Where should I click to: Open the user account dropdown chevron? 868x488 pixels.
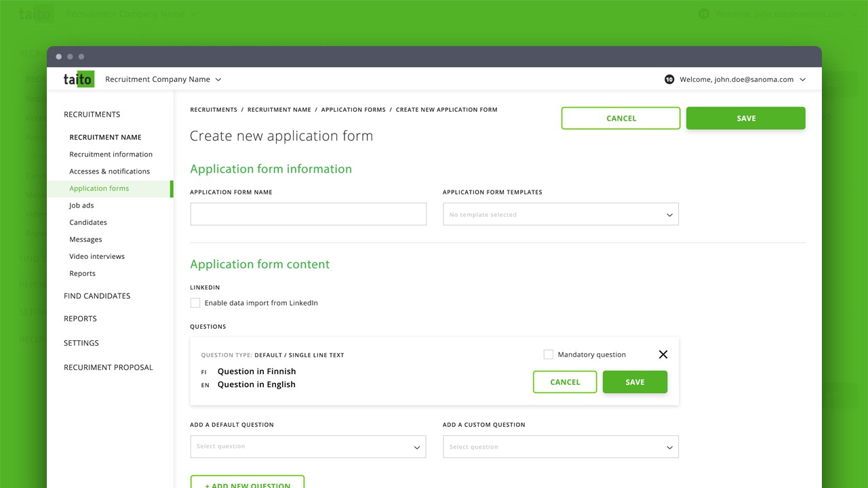803,79
